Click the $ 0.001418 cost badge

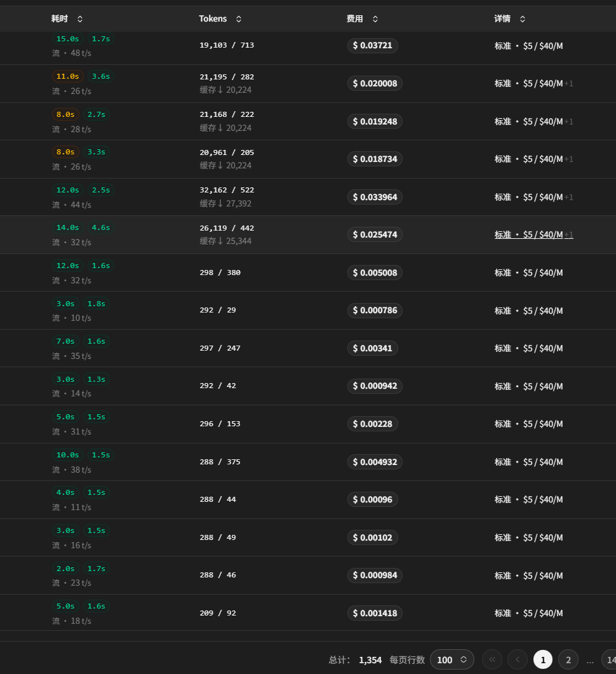tap(375, 613)
